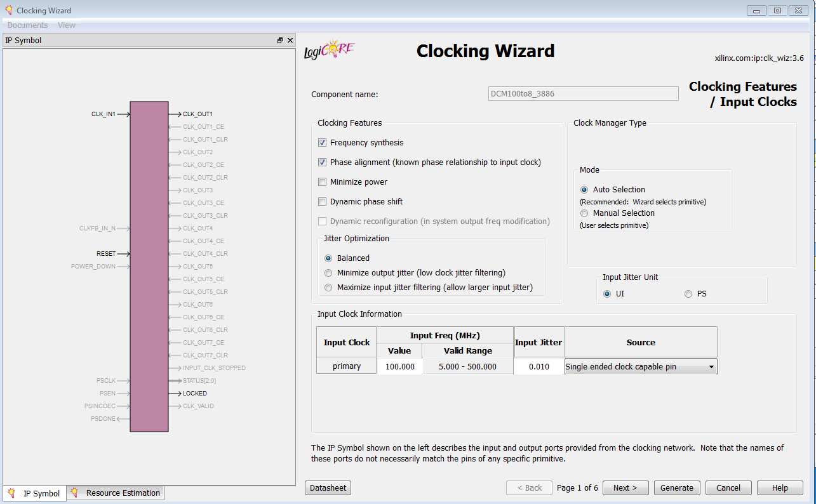
Task: Open the Documents menu
Action: (27, 25)
